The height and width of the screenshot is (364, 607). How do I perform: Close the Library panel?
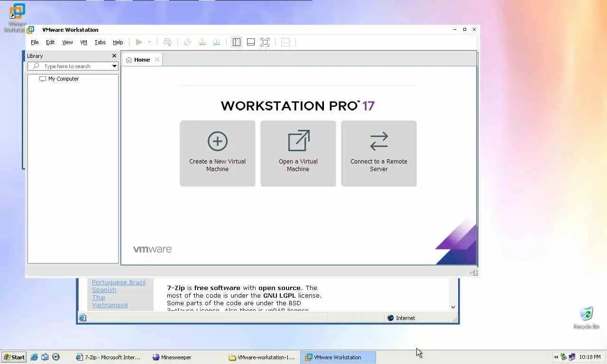114,56
